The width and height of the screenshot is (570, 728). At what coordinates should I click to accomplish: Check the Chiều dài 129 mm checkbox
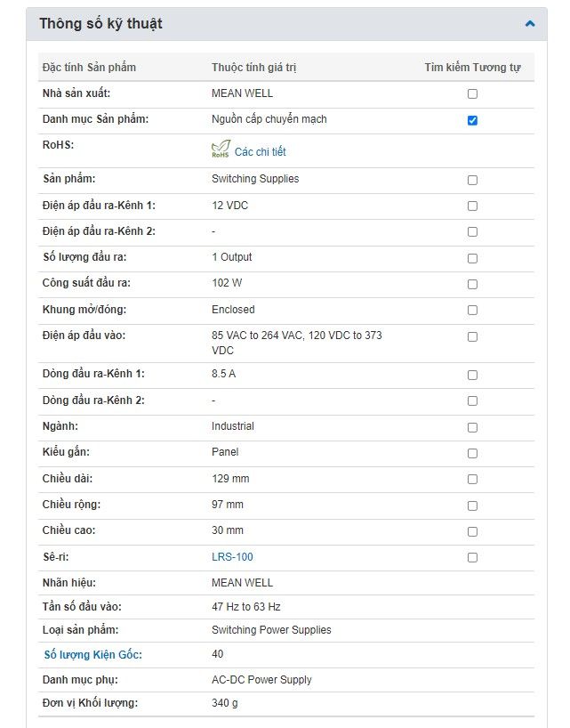[472, 480]
